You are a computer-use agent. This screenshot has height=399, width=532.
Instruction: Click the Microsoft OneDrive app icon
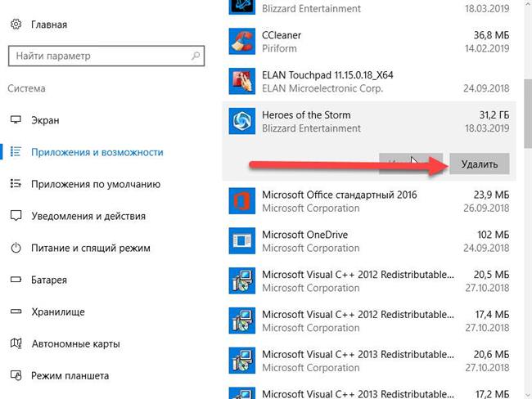point(242,241)
